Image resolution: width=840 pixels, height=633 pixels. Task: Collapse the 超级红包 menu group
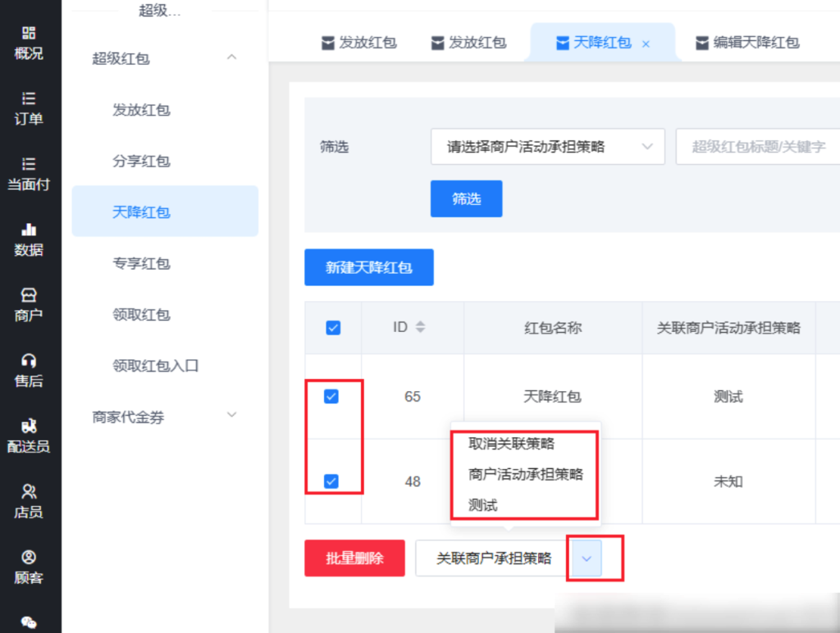point(231,57)
